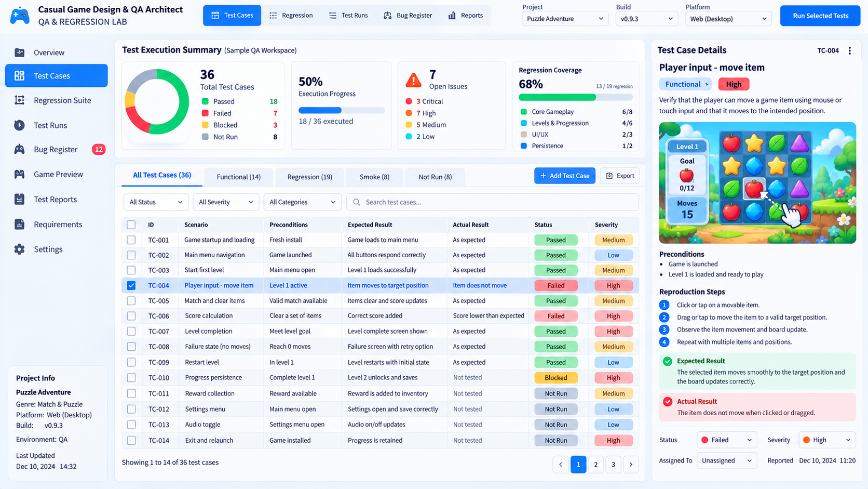This screenshot has height=489, width=868.
Task: Open Overview from the sidebar icon
Action: click(20, 52)
